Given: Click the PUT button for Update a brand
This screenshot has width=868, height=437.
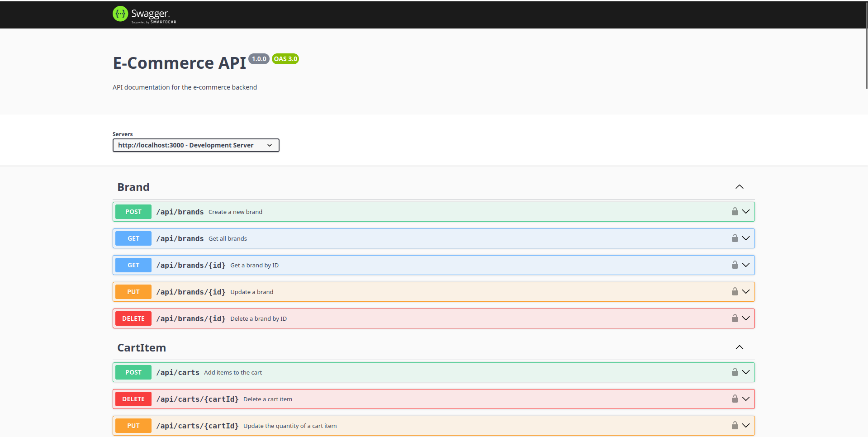Looking at the screenshot, I should point(133,292).
